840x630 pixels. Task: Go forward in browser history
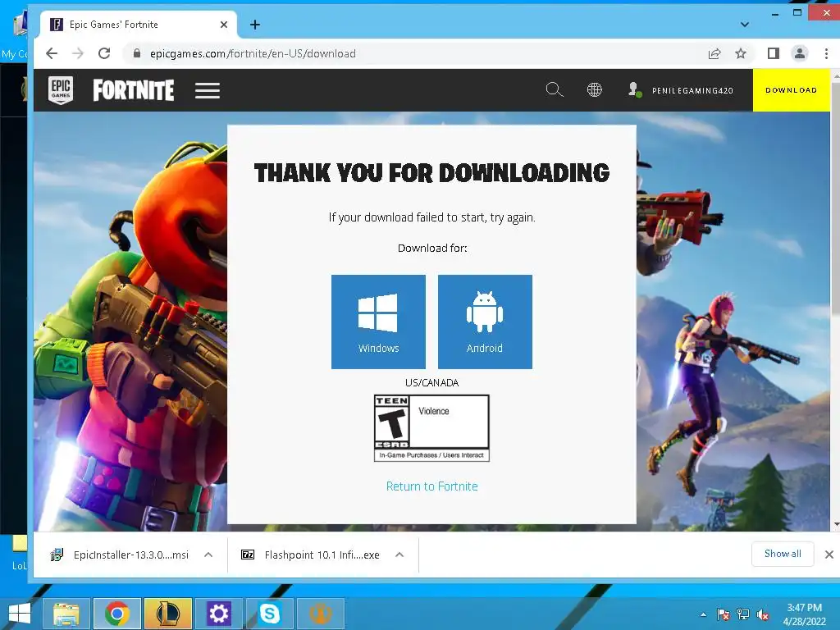78,53
